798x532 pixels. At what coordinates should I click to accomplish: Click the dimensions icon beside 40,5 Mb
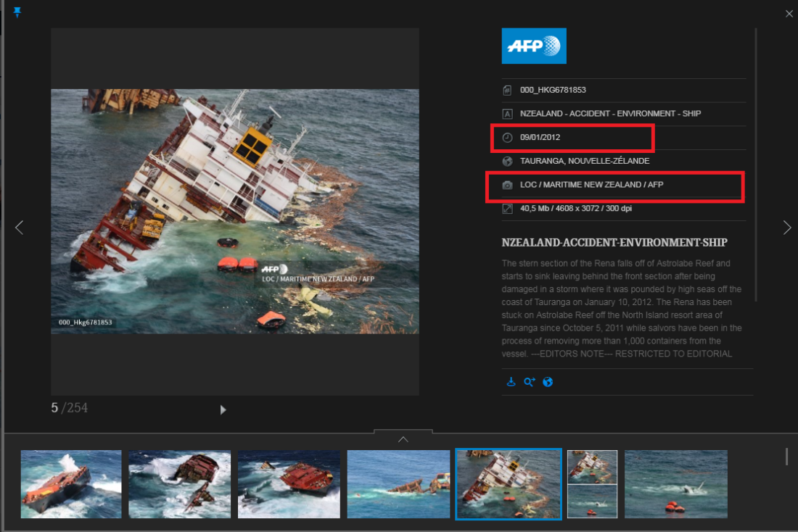pyautogui.click(x=507, y=209)
